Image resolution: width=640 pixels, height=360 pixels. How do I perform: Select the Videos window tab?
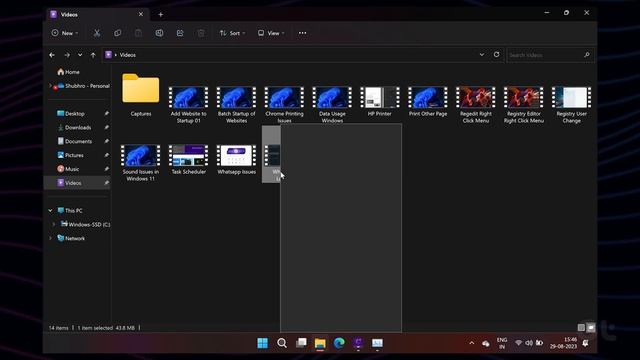point(98,15)
